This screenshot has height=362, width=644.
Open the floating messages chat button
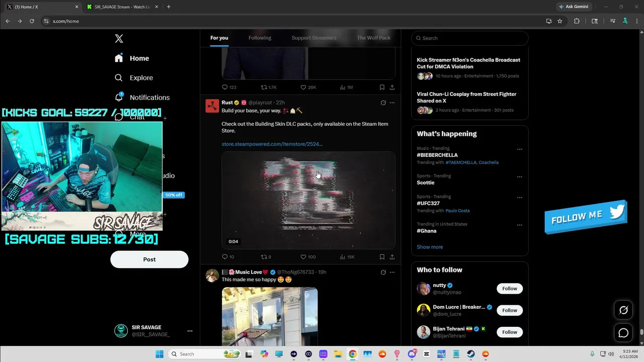coord(623,333)
